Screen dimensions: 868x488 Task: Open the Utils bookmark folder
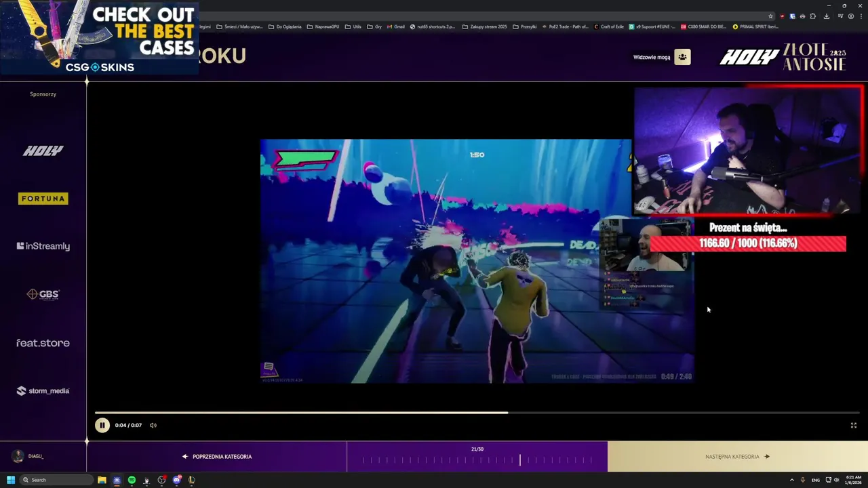[353, 26]
